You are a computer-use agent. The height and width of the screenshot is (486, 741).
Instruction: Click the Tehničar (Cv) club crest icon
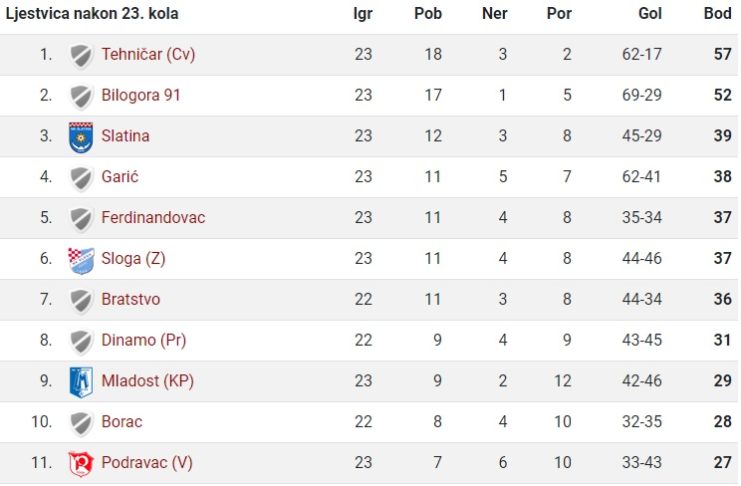[x=81, y=56]
